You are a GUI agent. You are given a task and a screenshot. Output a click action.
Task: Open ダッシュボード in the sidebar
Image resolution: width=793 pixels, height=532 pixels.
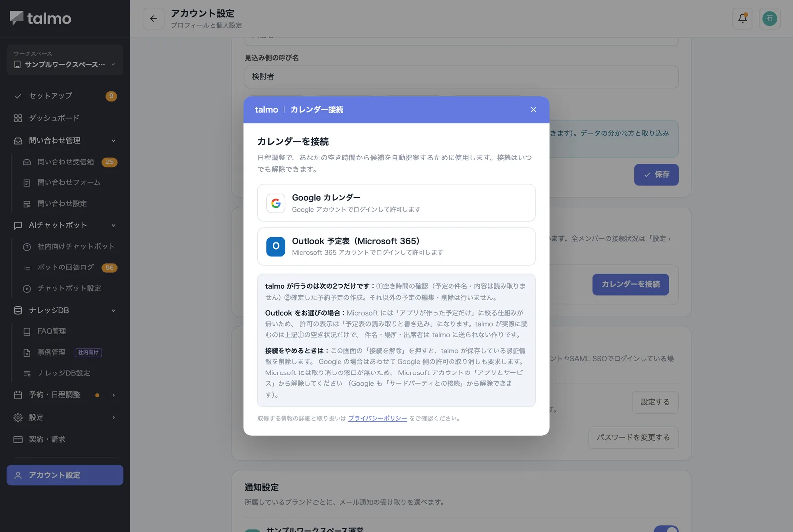tap(65, 118)
